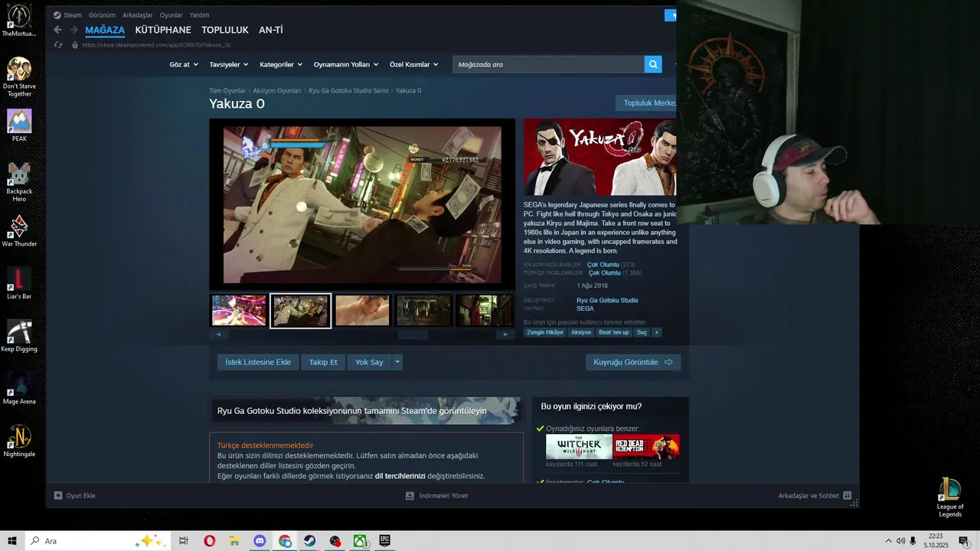Click the Steam forward navigation arrow
Screen dimensions: 980x551
(73, 30)
